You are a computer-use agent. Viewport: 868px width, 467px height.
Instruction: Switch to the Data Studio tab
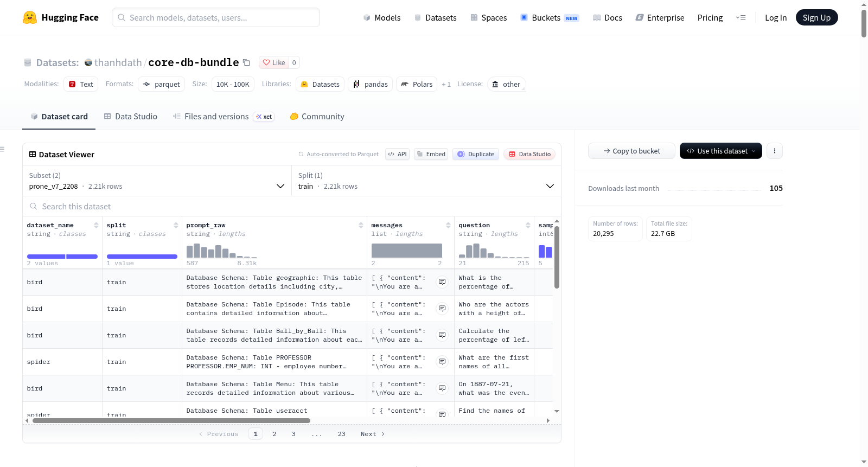coord(131,117)
